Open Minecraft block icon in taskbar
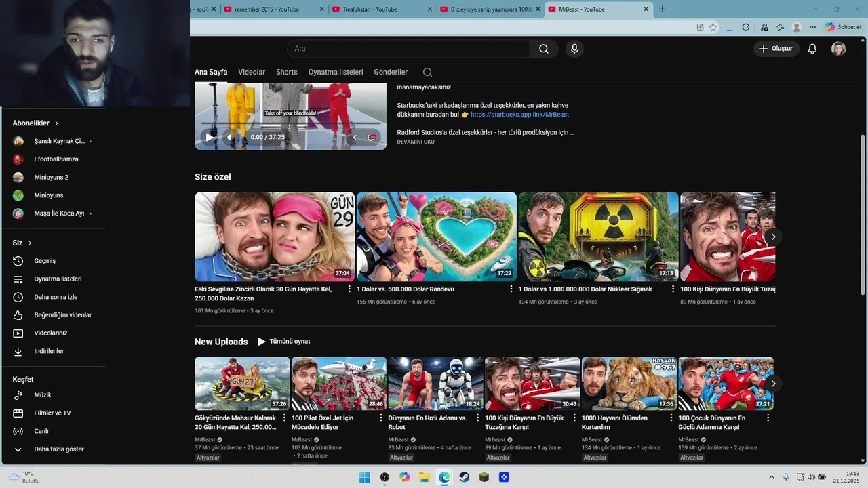868x488 pixels. click(x=484, y=477)
